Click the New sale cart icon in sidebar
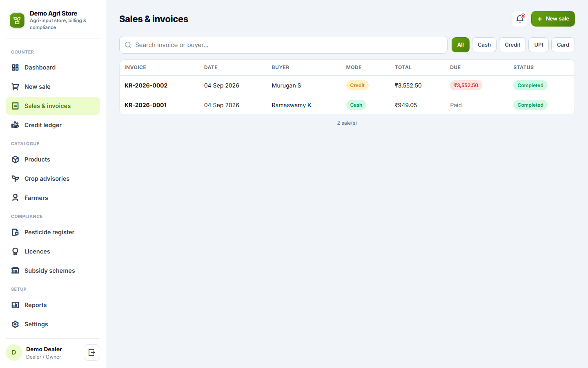The width and height of the screenshot is (588, 368). [16, 87]
